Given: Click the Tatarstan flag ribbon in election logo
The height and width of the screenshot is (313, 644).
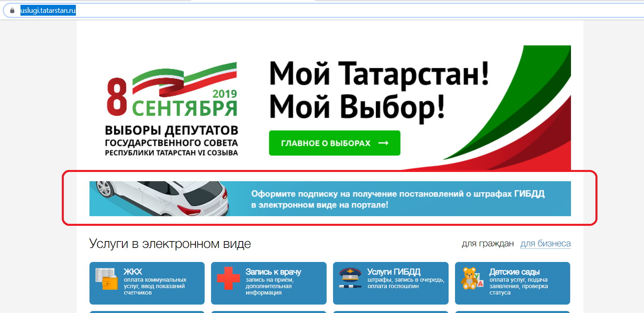Looking at the screenshot, I should pos(185,79).
